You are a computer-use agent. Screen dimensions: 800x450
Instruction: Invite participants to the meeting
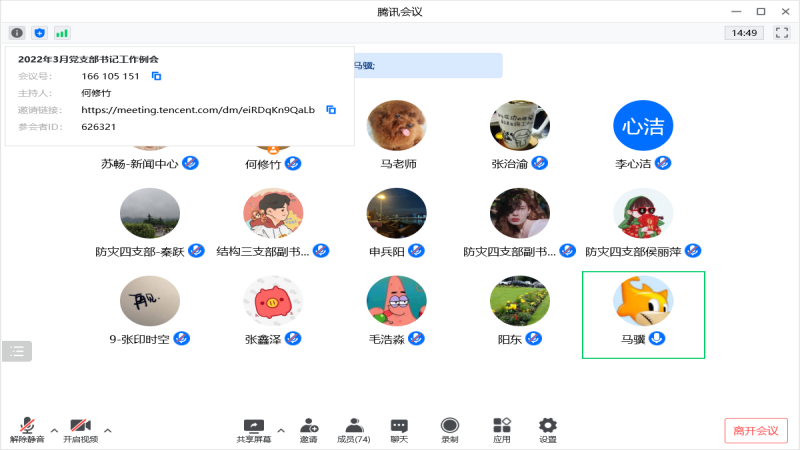309,430
